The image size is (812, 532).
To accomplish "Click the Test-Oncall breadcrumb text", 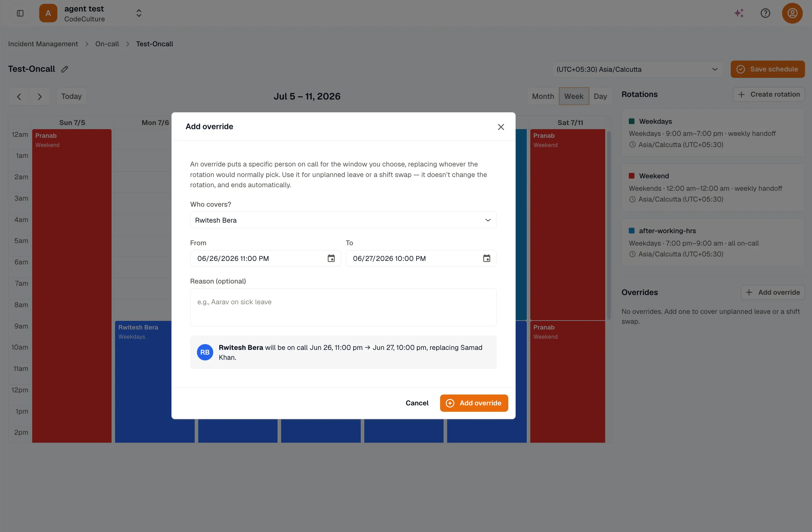I will (155, 44).
